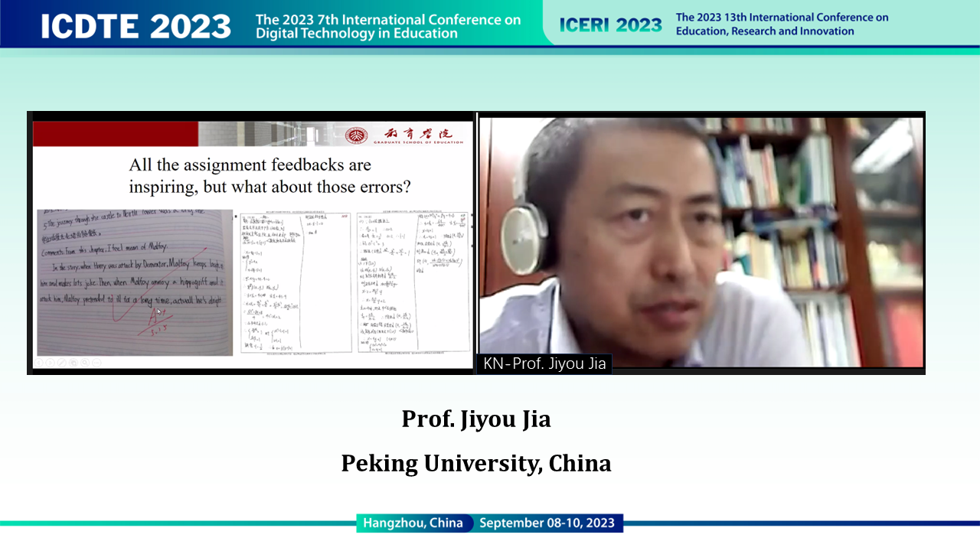Select the middle math worksheet image
The width and height of the screenshot is (980, 551).
coord(296,282)
